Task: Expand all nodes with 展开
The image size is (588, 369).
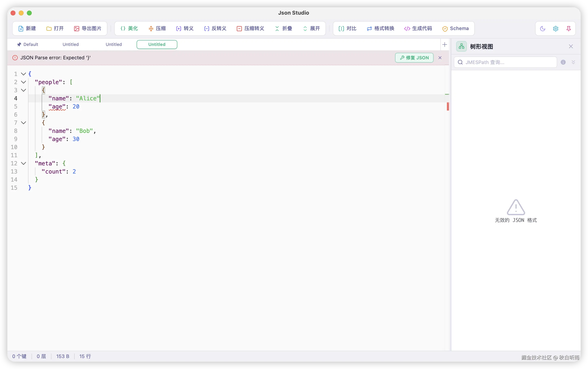Action: [311, 29]
